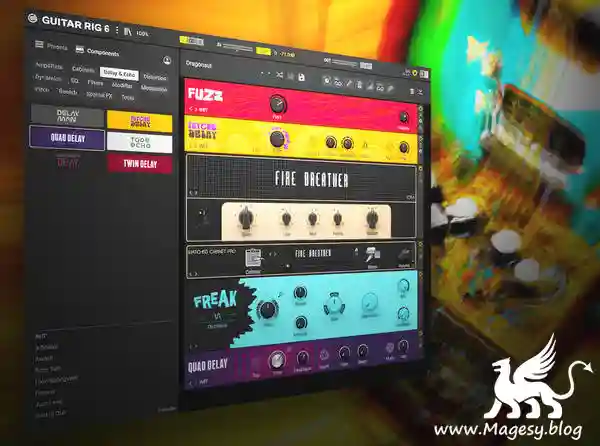Image resolution: width=600 pixels, height=446 pixels.
Task: Select the Amplifiers category
Action: pos(49,66)
